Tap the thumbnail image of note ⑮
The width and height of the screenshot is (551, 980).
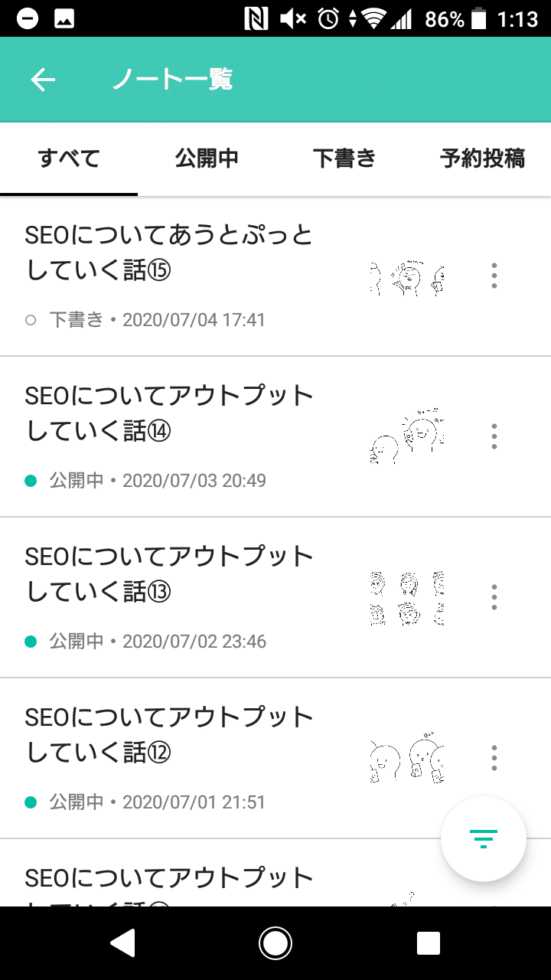(407, 276)
